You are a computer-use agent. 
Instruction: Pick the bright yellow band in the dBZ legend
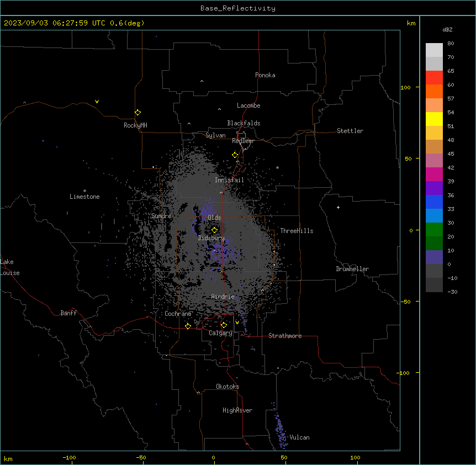point(434,119)
